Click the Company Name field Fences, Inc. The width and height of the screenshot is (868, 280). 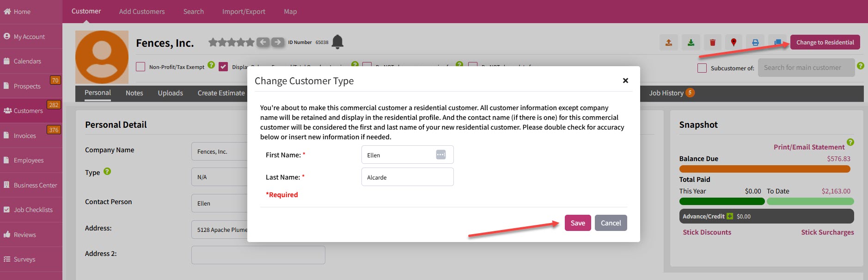(220, 151)
